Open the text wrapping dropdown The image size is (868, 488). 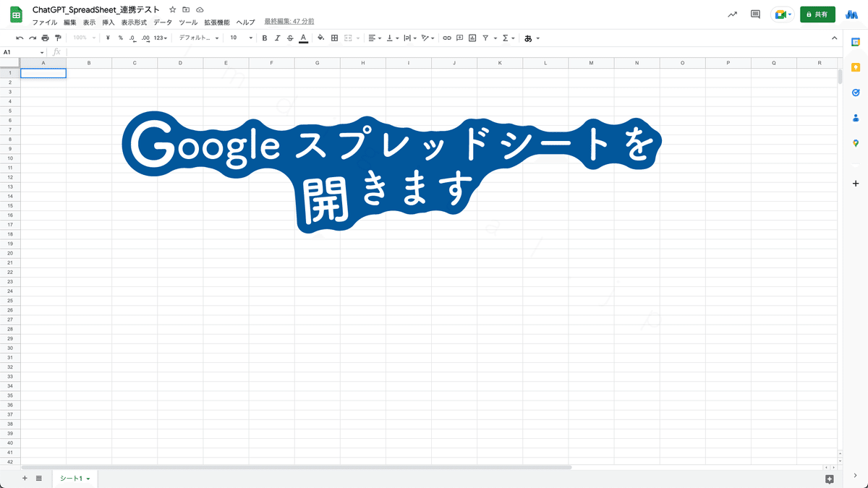pos(409,38)
